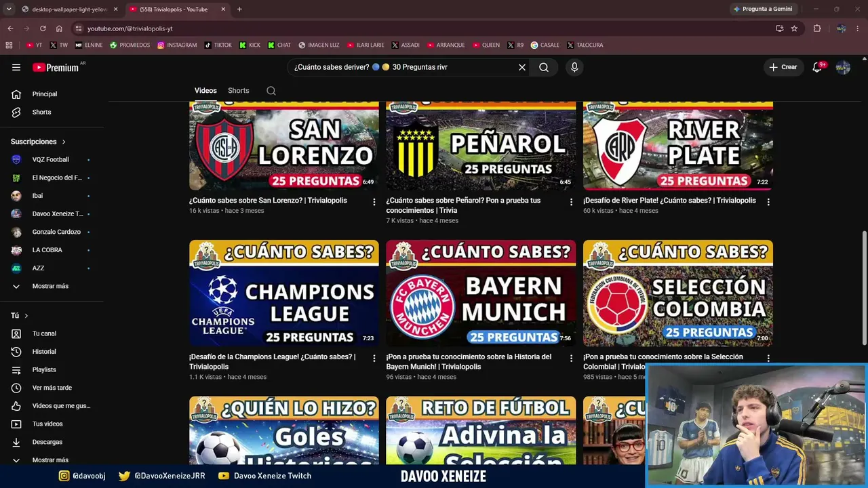The width and height of the screenshot is (868, 488).
Task: Open more options for Peñarol video
Action: (571, 202)
